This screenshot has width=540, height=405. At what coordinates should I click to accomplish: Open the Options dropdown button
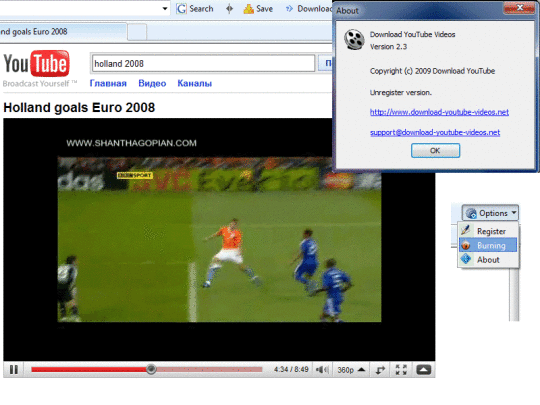tap(490, 213)
